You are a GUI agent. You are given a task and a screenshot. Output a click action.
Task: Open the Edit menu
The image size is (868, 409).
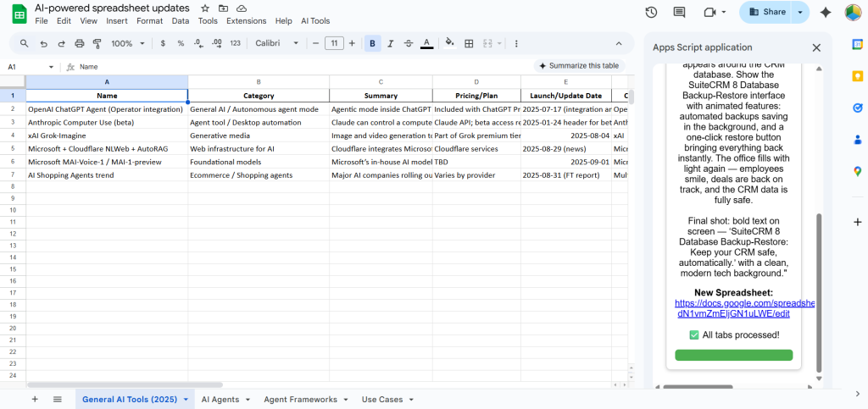pos(64,21)
